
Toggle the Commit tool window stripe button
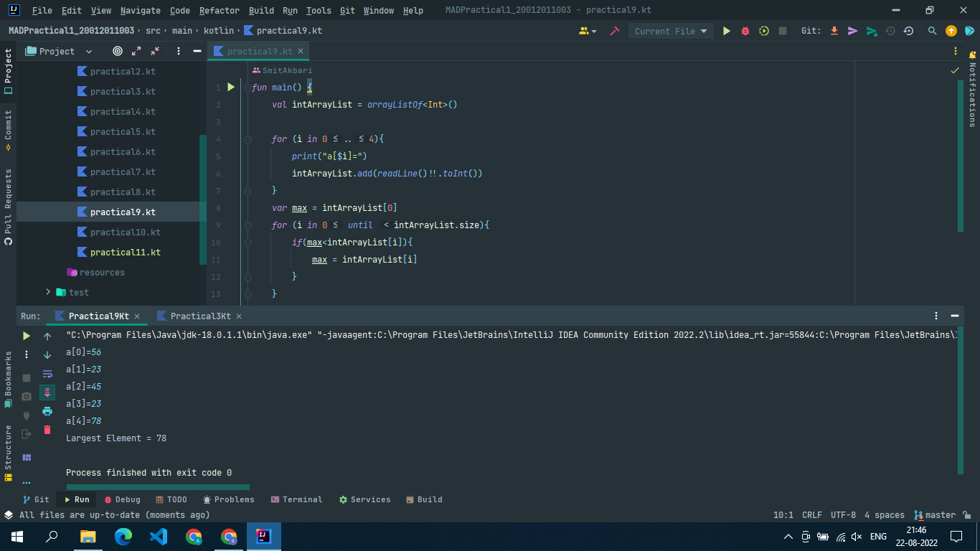click(8, 130)
